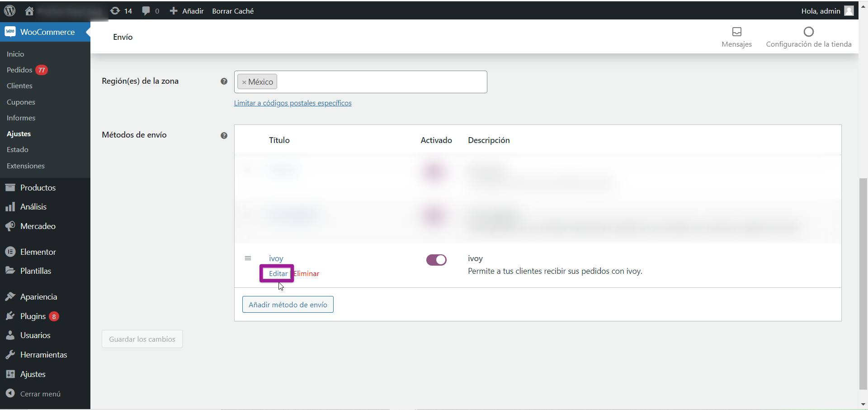Click the Plantillas folder icon
Image resolution: width=868 pixels, height=410 pixels.
(10, 271)
